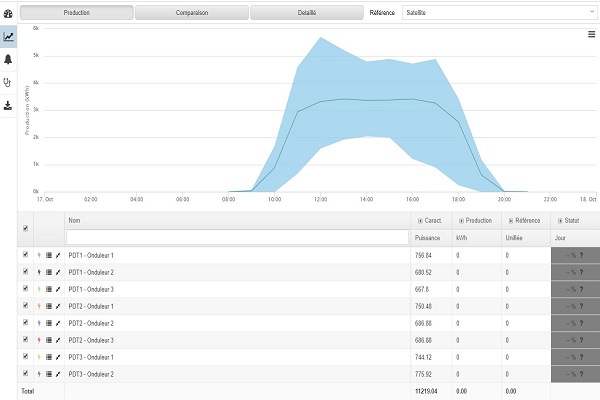Image resolution: width=600 pixels, height=400 pixels.
Task: Click lightning icon for PDT1 - Onduleur 2
Action: pyautogui.click(x=39, y=272)
